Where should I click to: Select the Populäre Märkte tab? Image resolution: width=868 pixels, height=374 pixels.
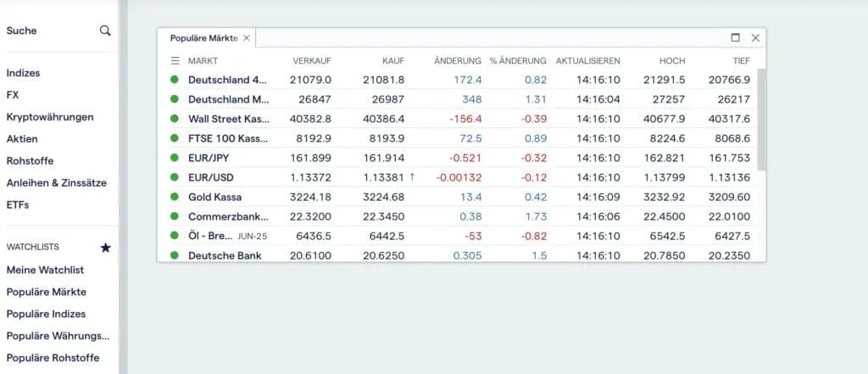[203, 38]
